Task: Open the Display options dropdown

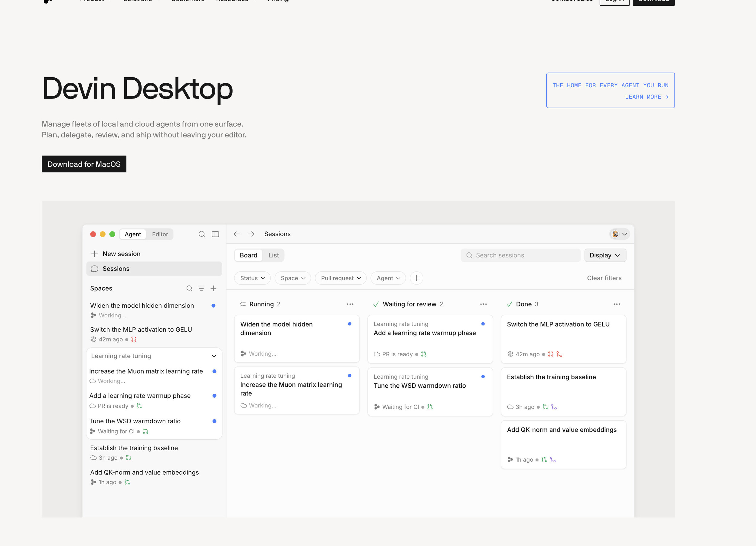Action: (x=605, y=255)
